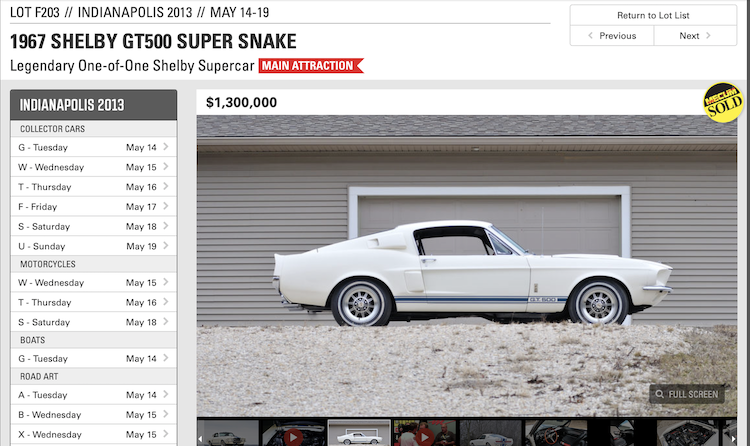Viewport: 750px width, 446px height.
Task: Click the Previous lot chevron button
Action: click(x=612, y=36)
